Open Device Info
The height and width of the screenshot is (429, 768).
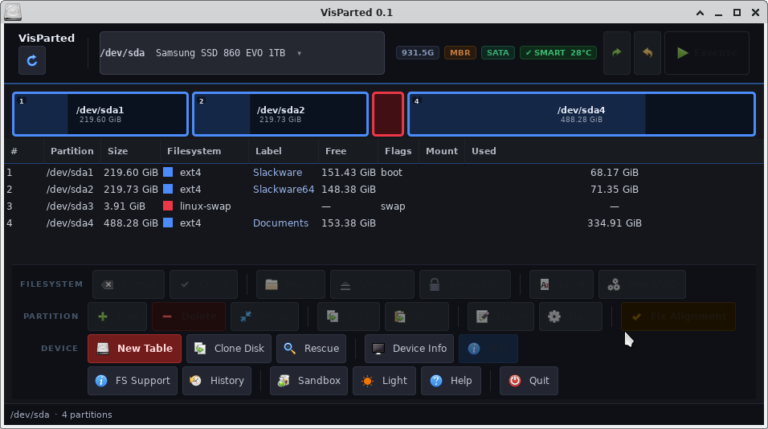pyautogui.click(x=409, y=349)
